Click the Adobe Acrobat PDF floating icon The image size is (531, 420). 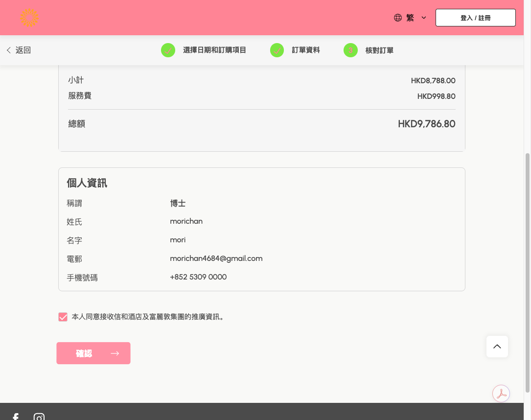coord(501,394)
